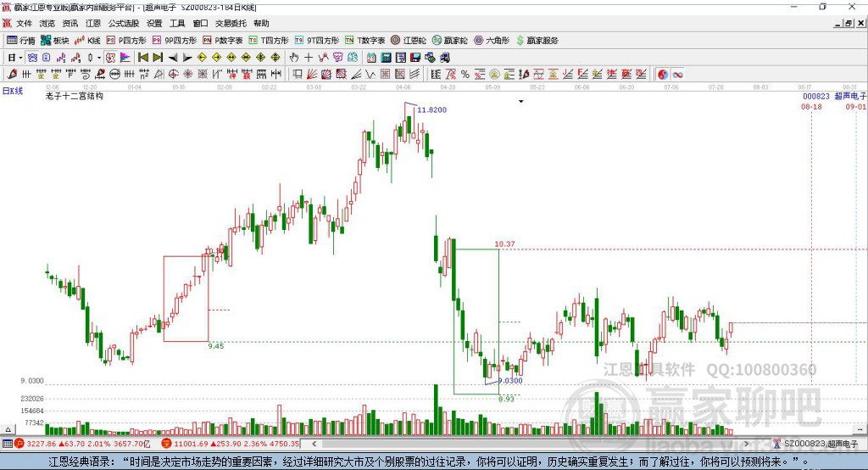Click down arrow at right of volume panel

click(860, 429)
